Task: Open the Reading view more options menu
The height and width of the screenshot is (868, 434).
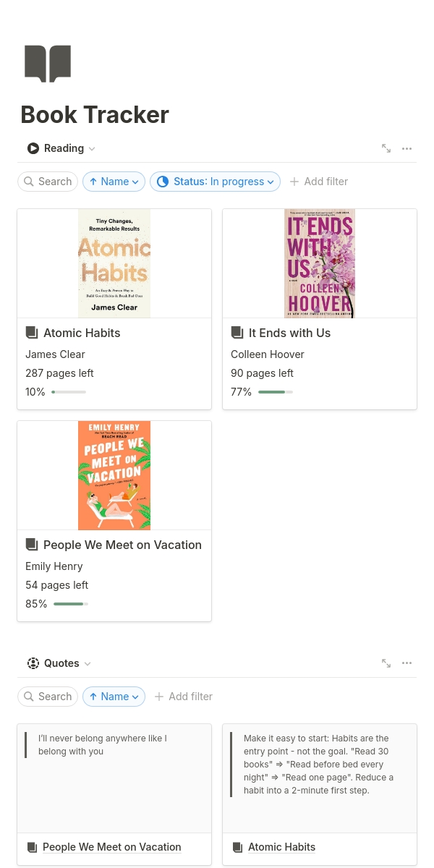Action: pos(407,148)
